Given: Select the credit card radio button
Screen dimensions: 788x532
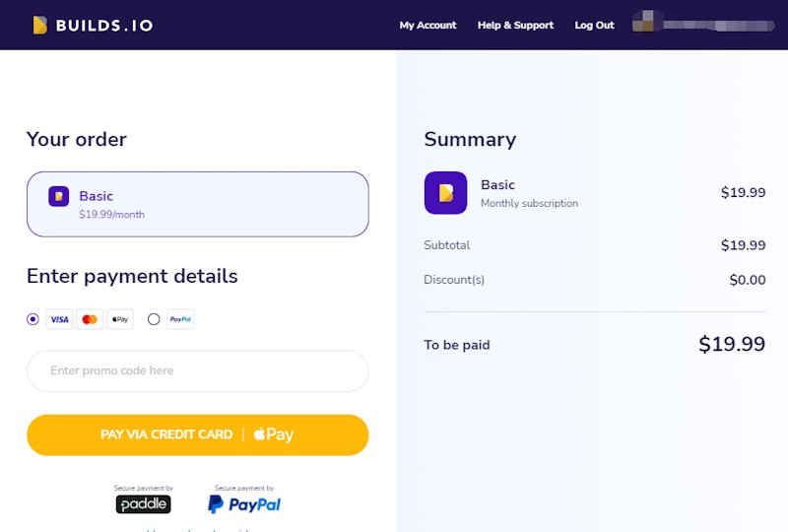Looking at the screenshot, I should pyautogui.click(x=33, y=319).
